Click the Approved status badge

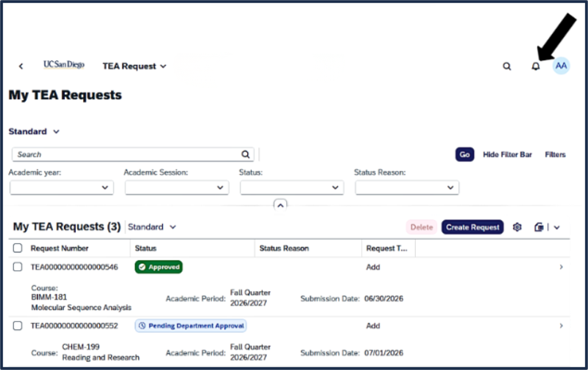(158, 267)
